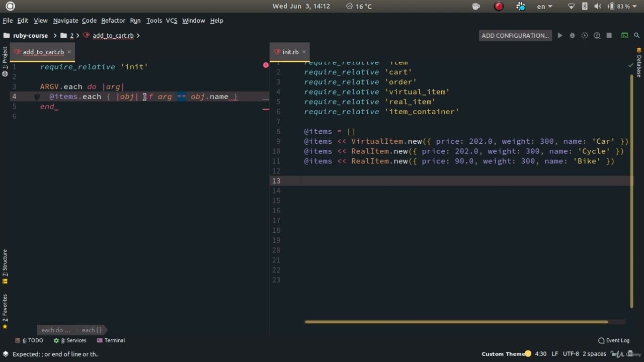The image size is (644, 362).
Task: Open the Slack tray icon
Action: [521, 6]
